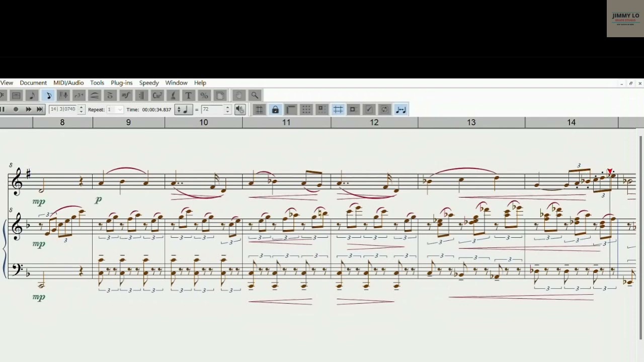644x362 pixels.
Task: Select the Lyrics quill tool
Action: tap(173, 96)
